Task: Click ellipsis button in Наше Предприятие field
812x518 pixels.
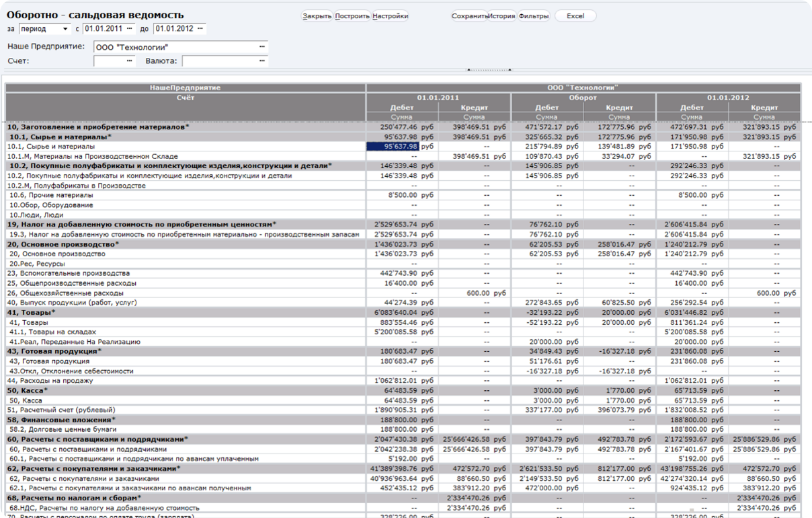Action: (262, 46)
